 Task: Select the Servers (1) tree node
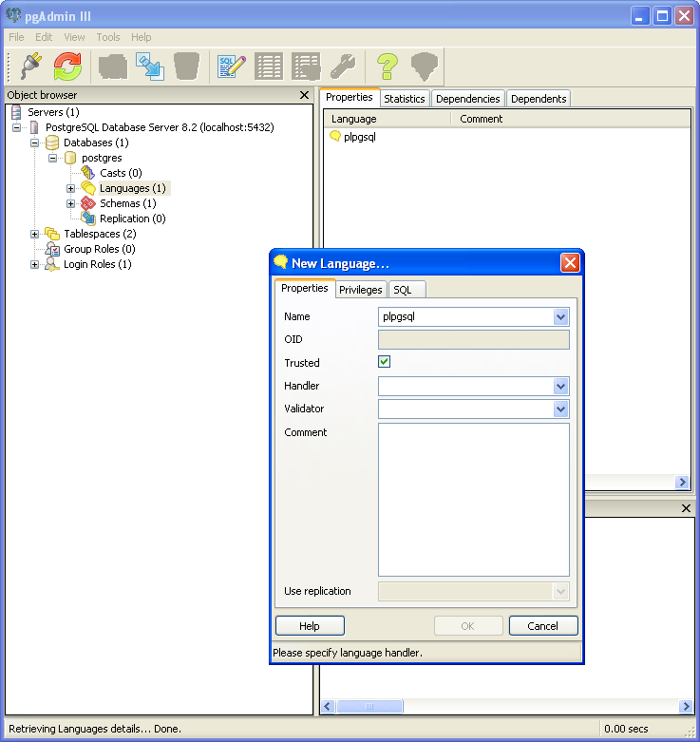53,112
